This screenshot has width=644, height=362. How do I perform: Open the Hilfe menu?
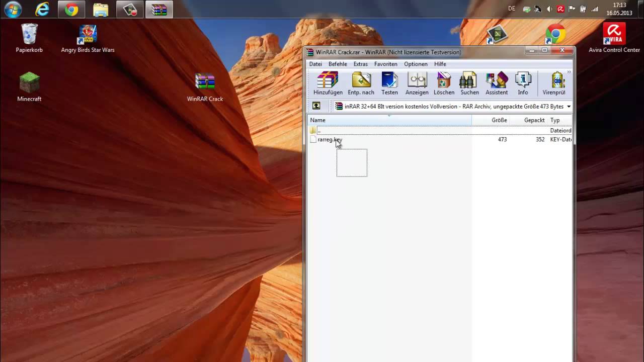[x=440, y=64]
